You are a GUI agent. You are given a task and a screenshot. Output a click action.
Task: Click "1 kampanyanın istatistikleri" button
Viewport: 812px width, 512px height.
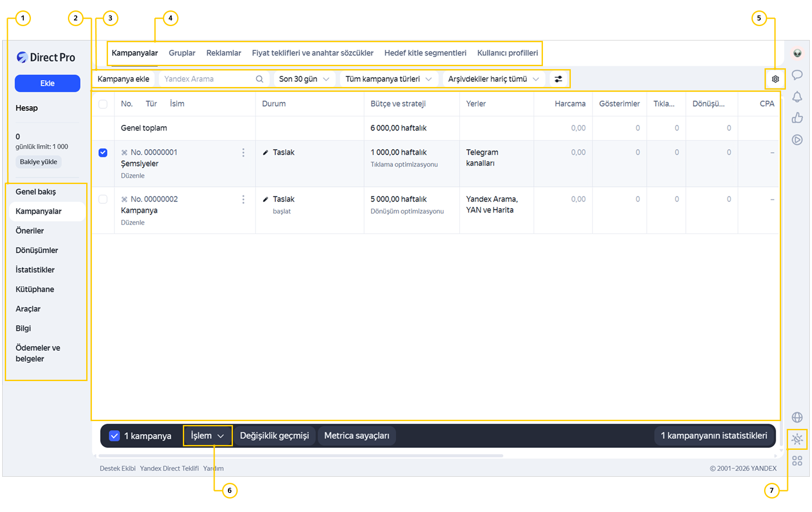[x=714, y=436]
